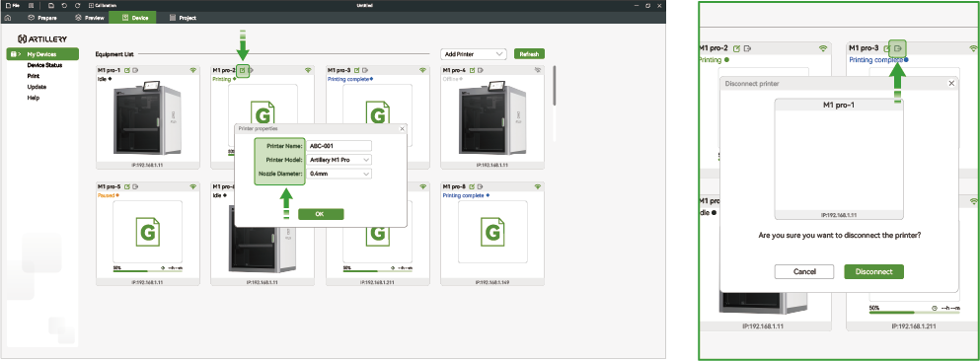The image size is (980, 361).
Task: Click the M1 pro-5 print progress bar
Action: pyautogui.click(x=147, y=271)
